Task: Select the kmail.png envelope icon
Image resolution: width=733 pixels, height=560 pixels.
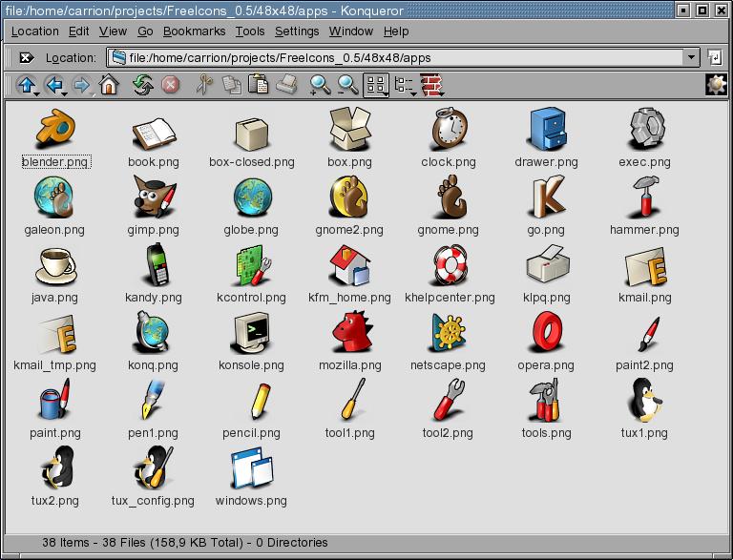Action: click(645, 267)
